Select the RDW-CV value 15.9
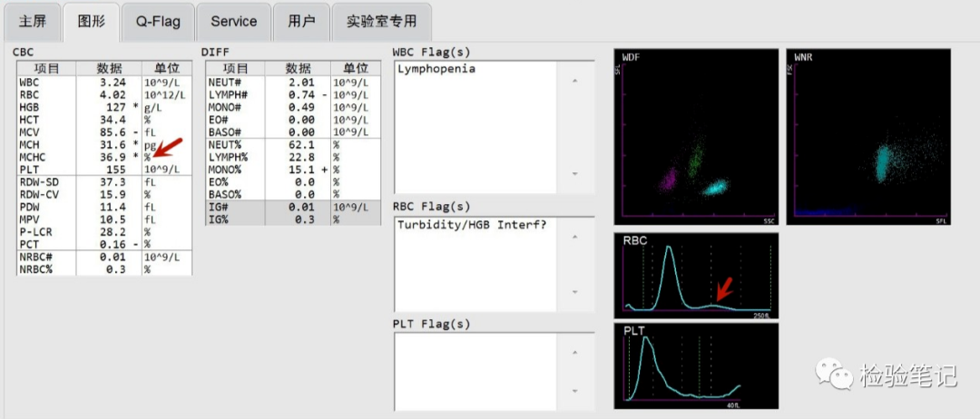The height and width of the screenshot is (419, 980). 114,195
